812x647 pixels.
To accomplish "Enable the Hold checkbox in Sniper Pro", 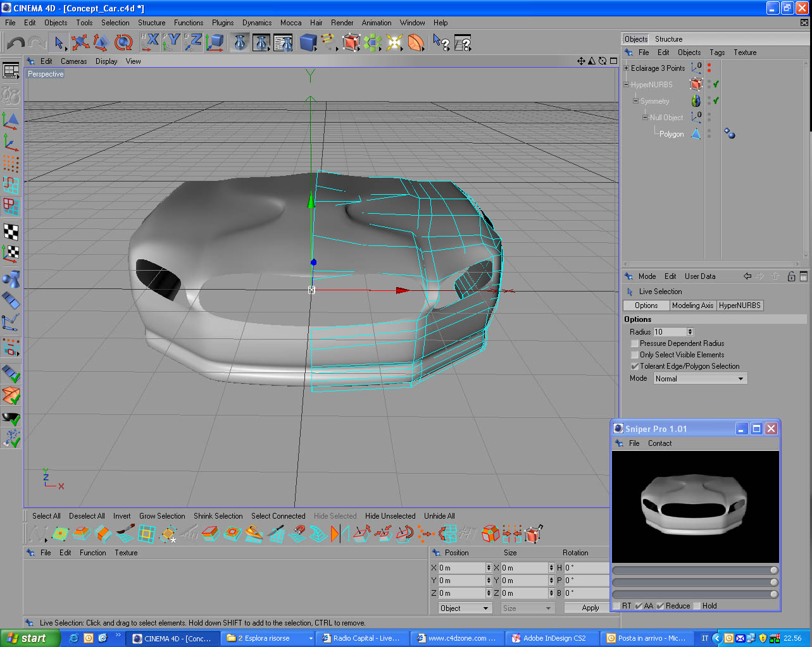I will click(697, 606).
